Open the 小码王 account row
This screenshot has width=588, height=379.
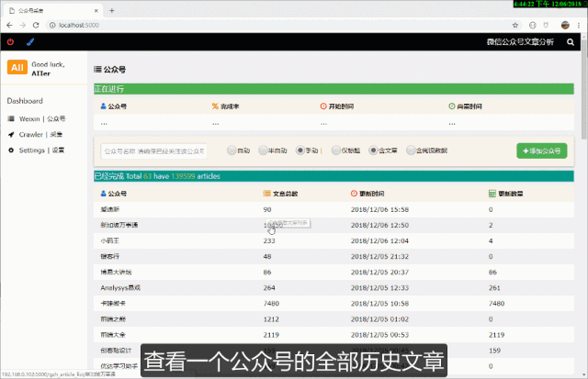[334, 240]
